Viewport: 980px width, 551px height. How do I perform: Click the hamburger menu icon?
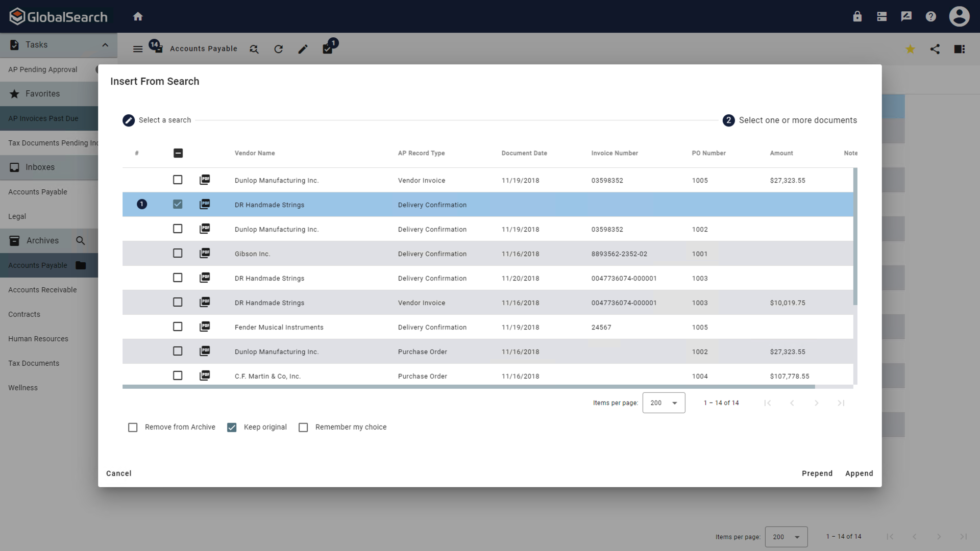138,49
